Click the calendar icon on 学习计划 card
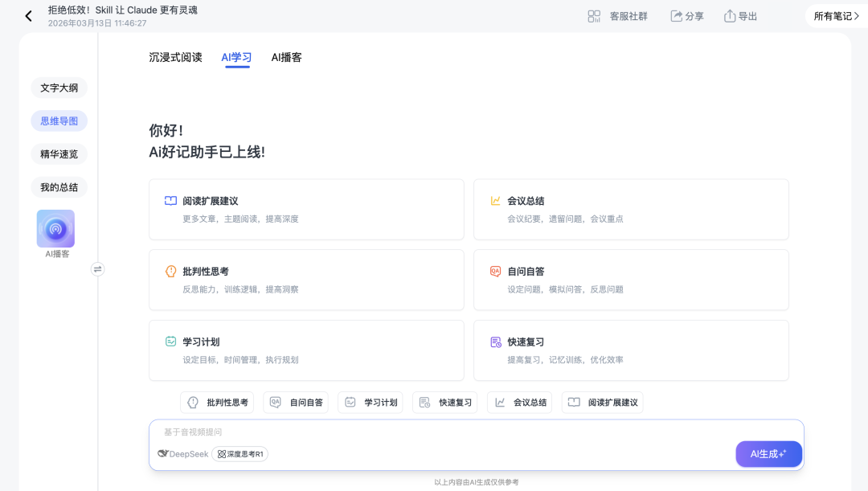Image resolution: width=868 pixels, height=491 pixels. click(170, 342)
